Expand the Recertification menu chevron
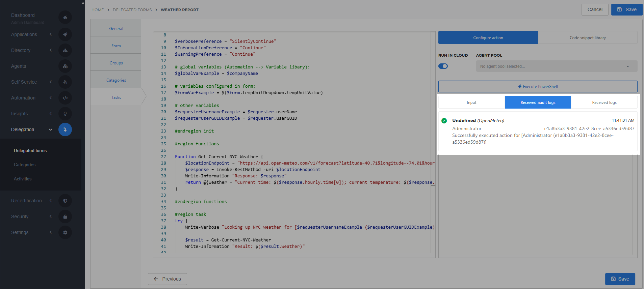This screenshot has height=289, width=644. [x=51, y=201]
